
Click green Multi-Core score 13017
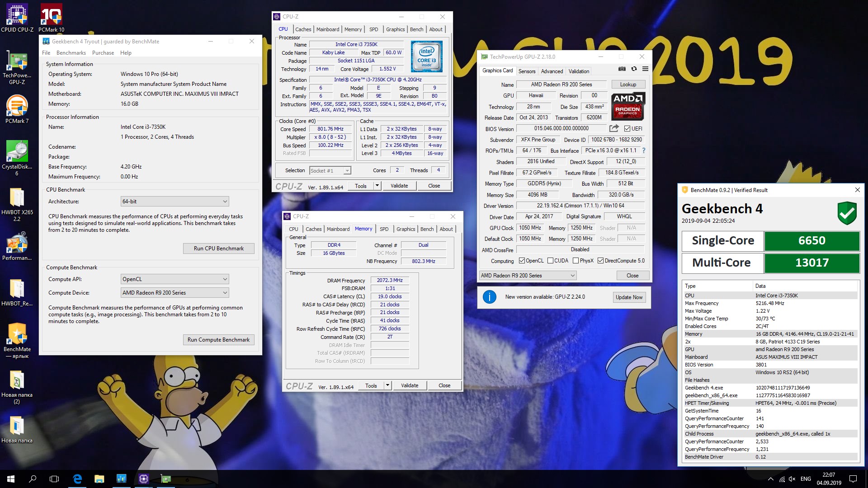point(811,263)
